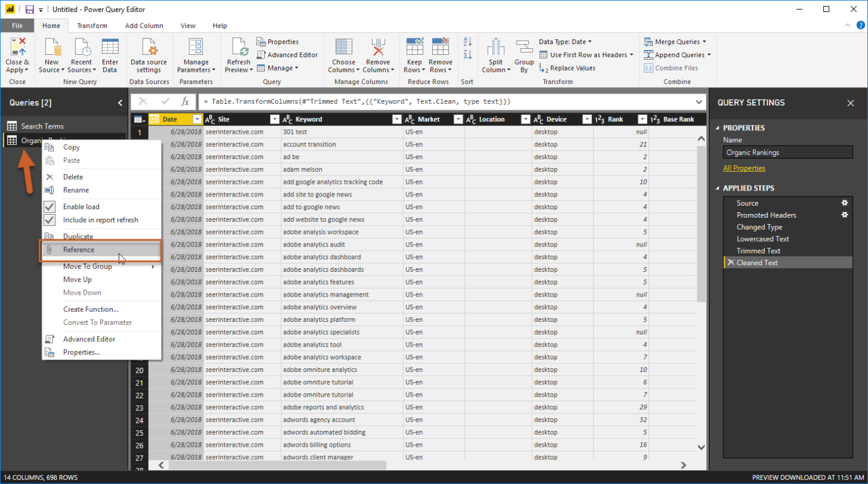
Task: Click the Manage Parameters button
Action: coord(195,54)
